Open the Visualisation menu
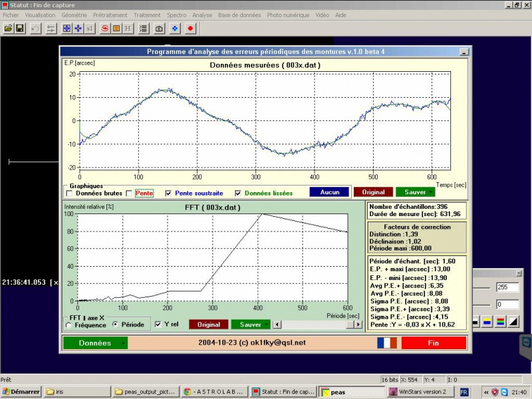Screen dimensions: 532x399 pos(40,15)
